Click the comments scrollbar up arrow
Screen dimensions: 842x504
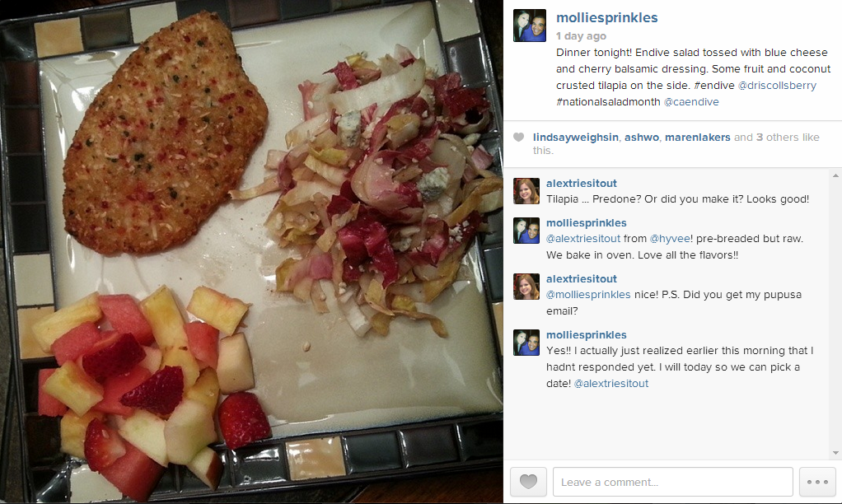tap(835, 175)
